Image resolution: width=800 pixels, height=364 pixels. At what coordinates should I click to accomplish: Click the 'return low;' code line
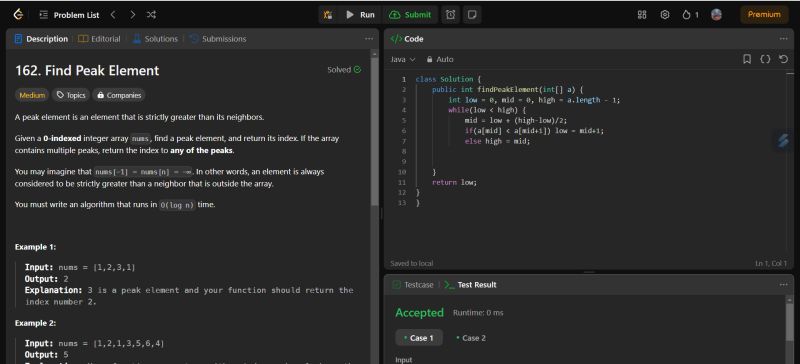[454, 182]
